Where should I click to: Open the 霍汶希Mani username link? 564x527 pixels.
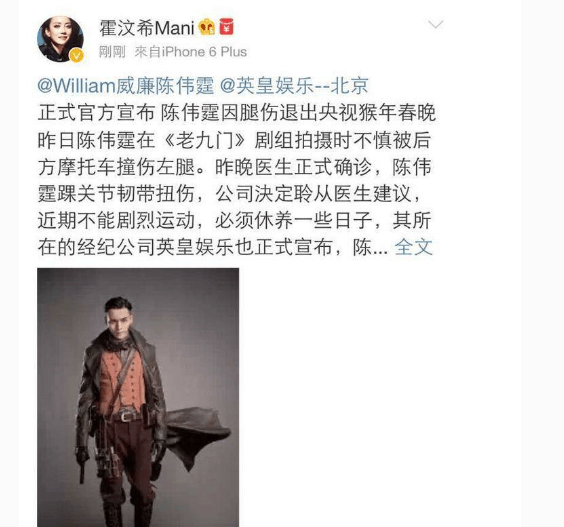click(x=147, y=27)
